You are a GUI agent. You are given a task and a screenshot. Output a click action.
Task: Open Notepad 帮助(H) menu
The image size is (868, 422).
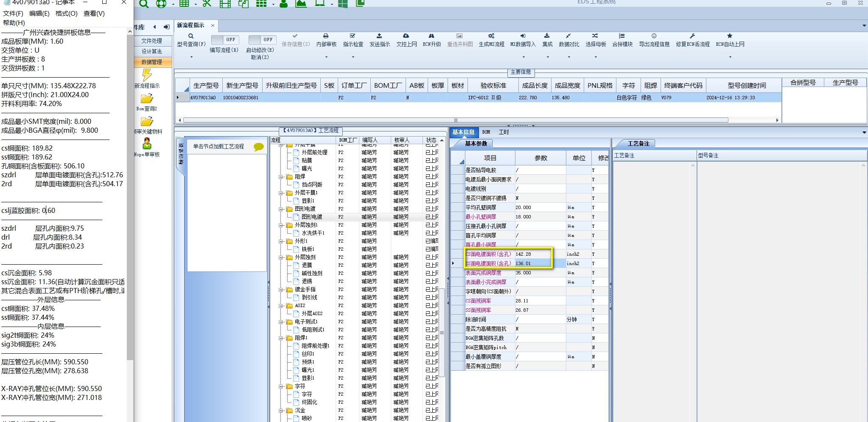coord(14,23)
